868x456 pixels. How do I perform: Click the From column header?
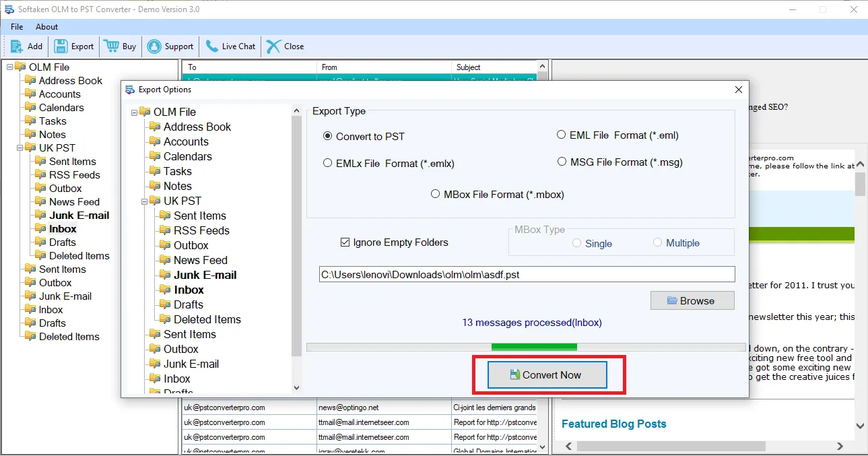pyautogui.click(x=384, y=67)
